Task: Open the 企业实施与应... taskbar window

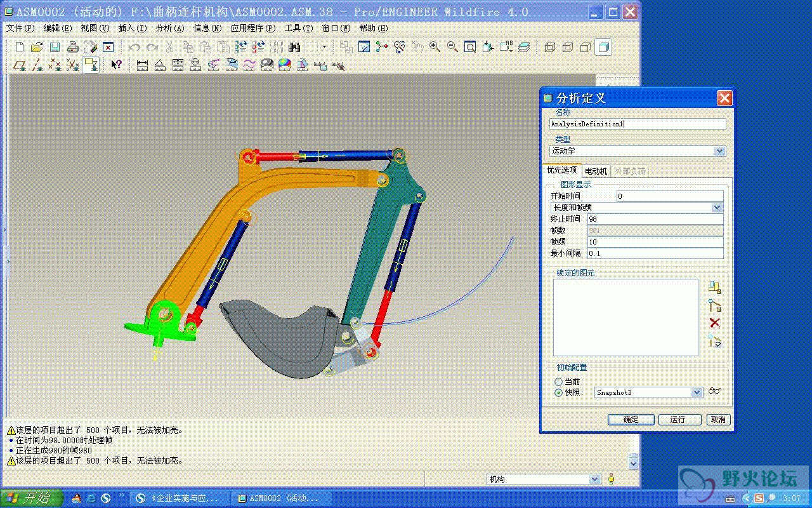Action: click(x=179, y=498)
